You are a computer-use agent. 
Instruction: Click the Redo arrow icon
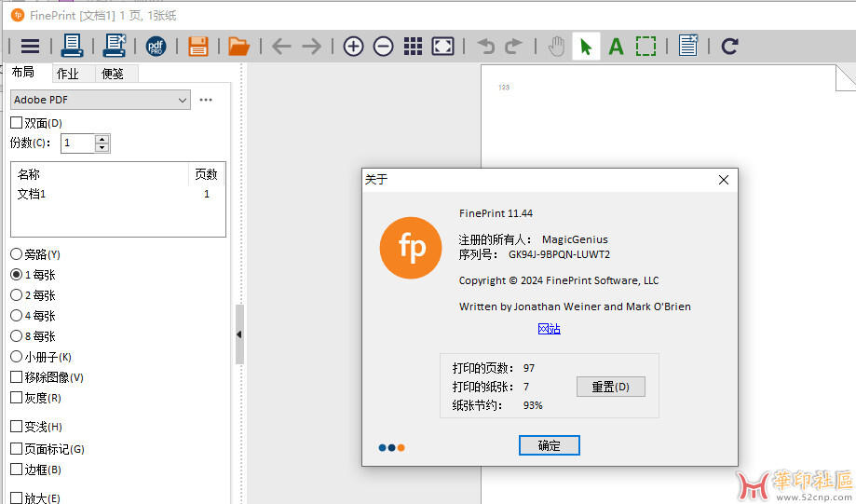[x=514, y=47]
